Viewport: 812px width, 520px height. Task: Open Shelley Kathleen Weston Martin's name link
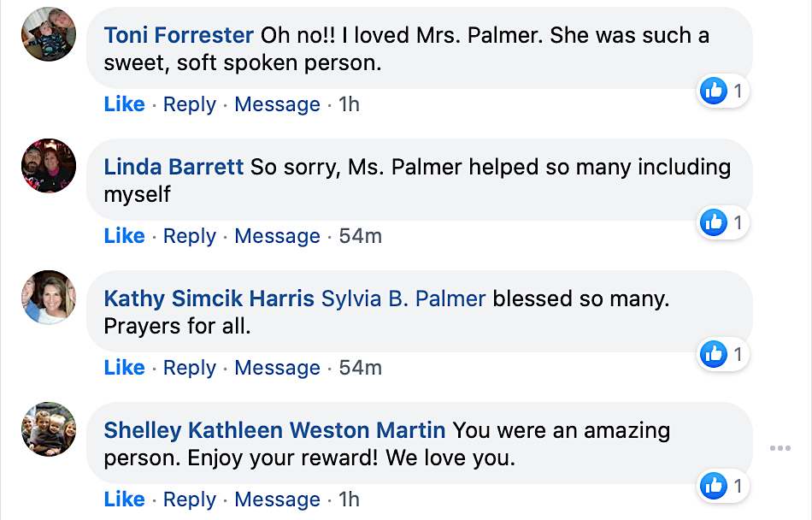(274, 431)
